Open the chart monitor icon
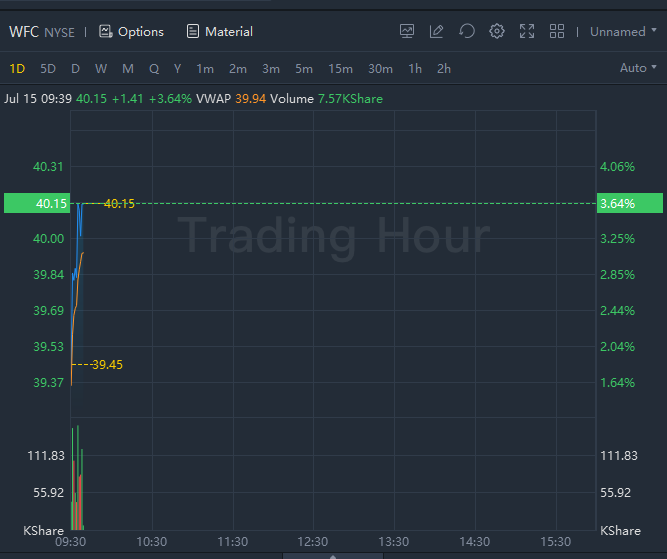 tap(407, 32)
